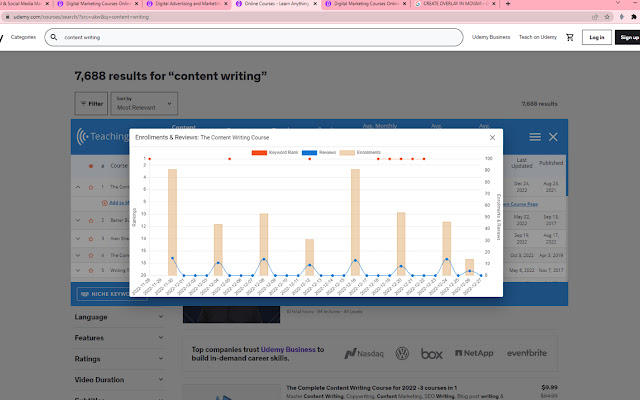The image size is (640, 400).
Task: Click the Teaching logo icon in overlay
Action: coord(86,137)
